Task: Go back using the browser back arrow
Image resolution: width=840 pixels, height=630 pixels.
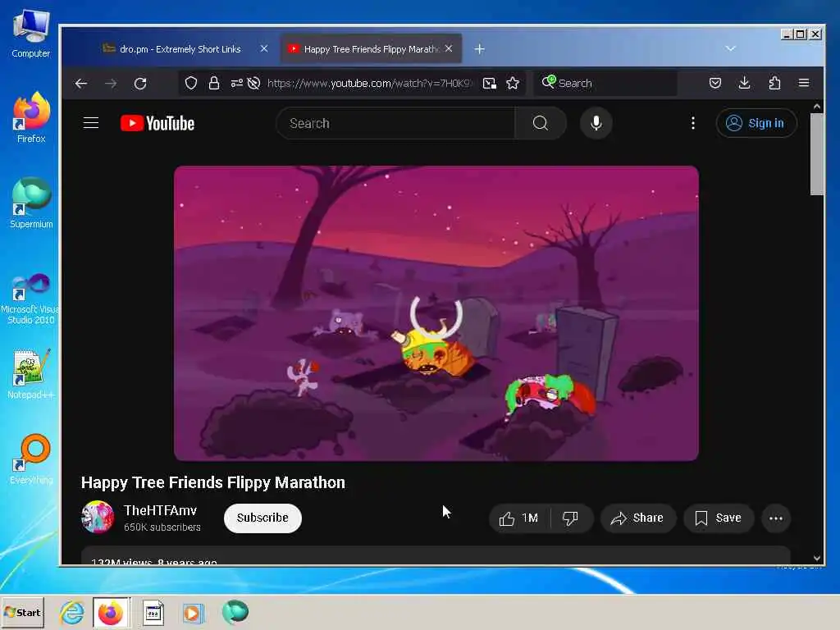Action: [81, 83]
